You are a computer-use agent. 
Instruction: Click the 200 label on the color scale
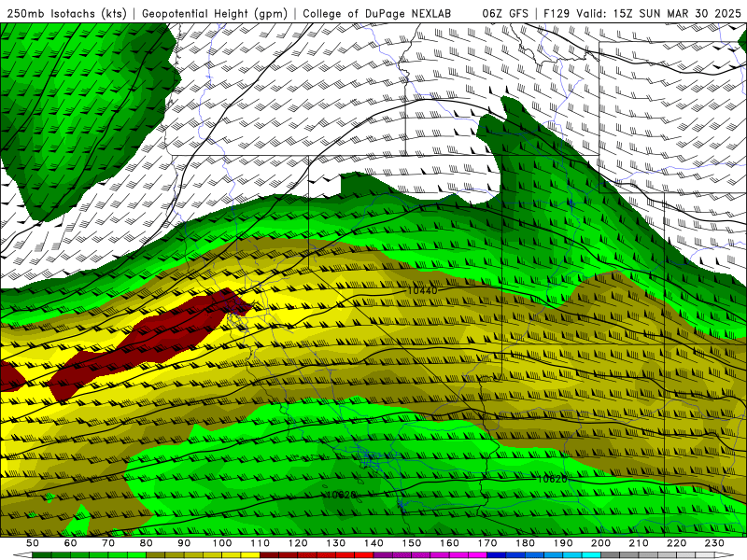pos(601,543)
